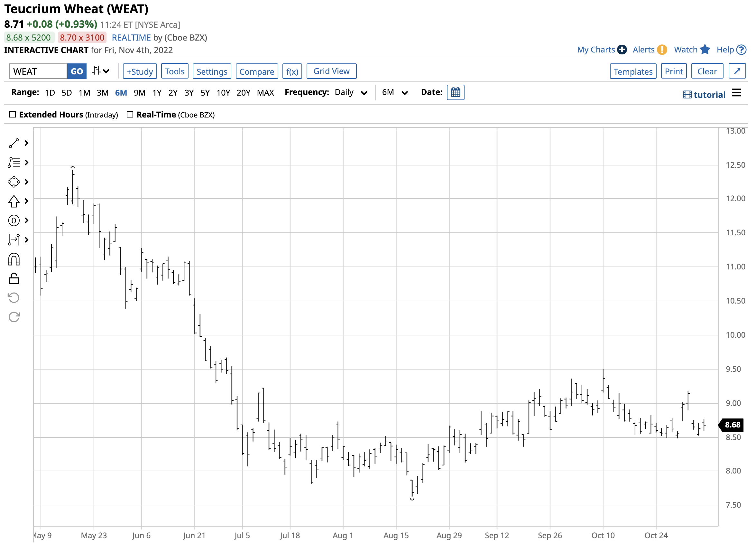Click the undo arrow icon

point(14,298)
